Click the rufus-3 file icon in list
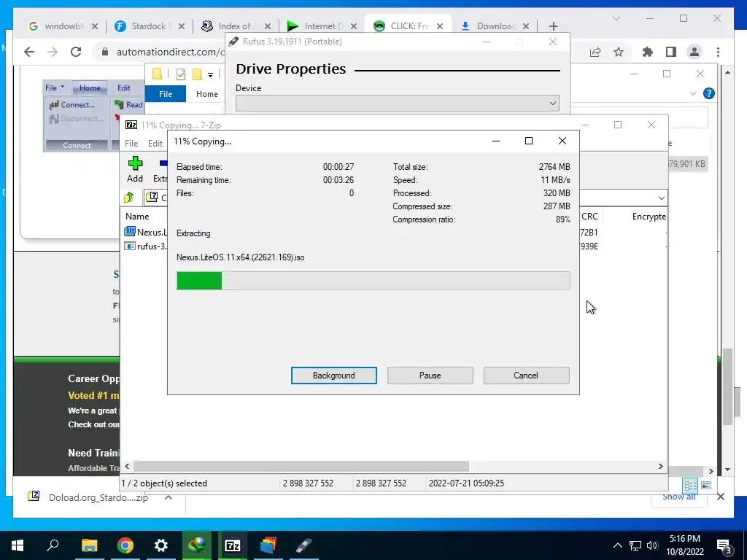This screenshot has width=747, height=560. 130,246
